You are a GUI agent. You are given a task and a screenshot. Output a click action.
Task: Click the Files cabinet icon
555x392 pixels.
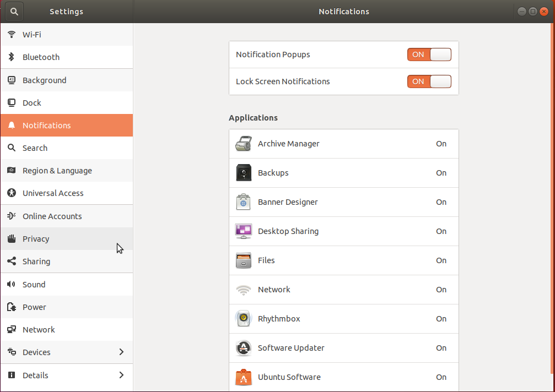pos(244,260)
